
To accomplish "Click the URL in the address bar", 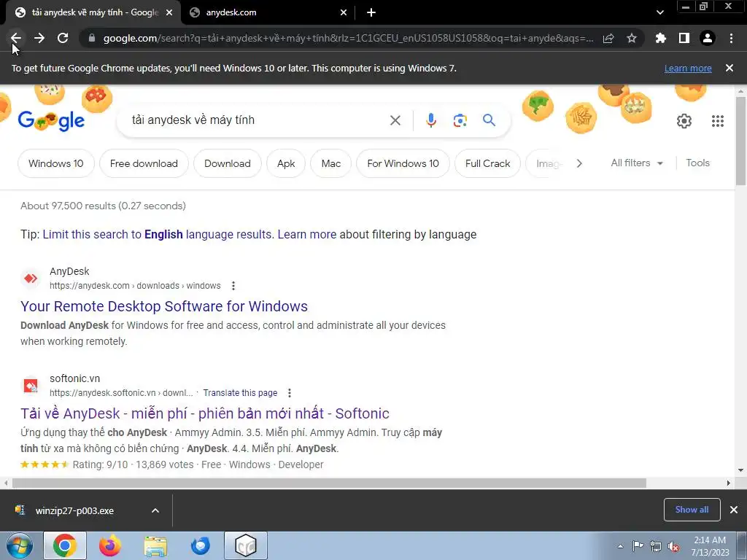I will 348,38.
